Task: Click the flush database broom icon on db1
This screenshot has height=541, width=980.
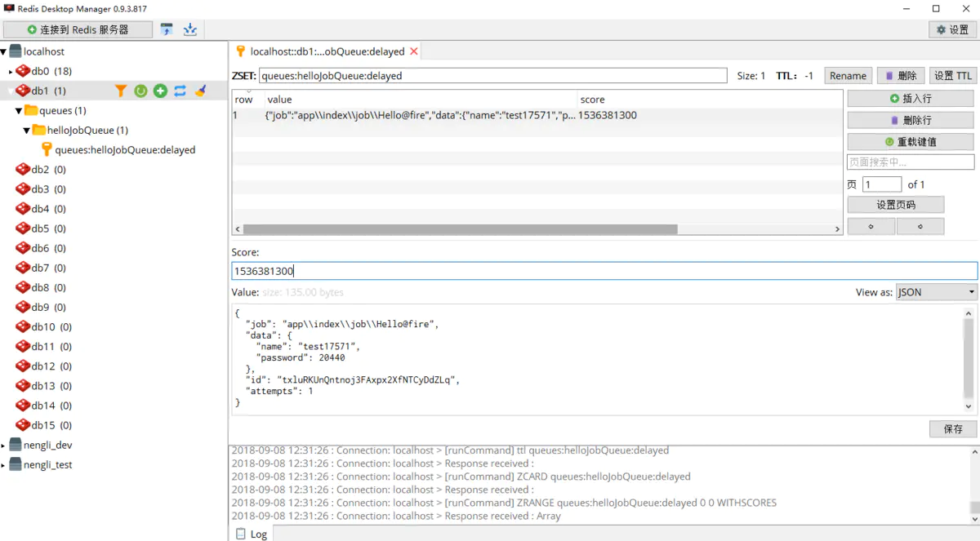Action: [x=200, y=91]
